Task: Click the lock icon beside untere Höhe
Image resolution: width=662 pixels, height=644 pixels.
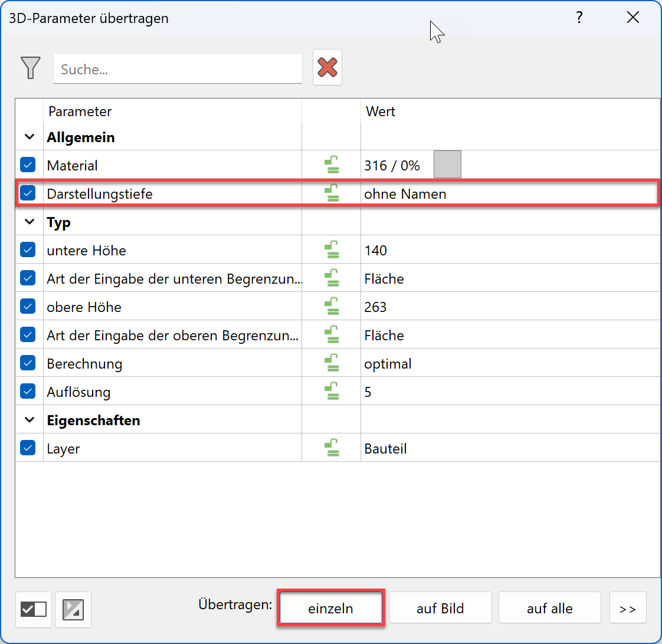Action: coord(332,250)
